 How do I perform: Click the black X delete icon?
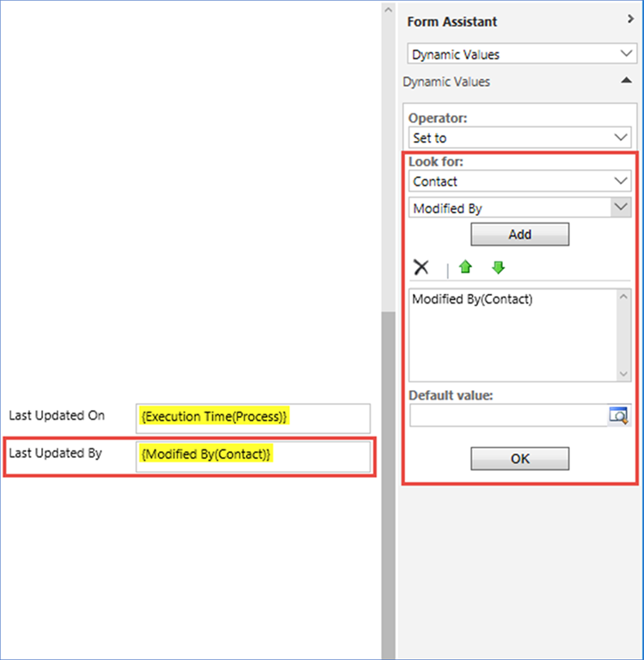(x=421, y=267)
